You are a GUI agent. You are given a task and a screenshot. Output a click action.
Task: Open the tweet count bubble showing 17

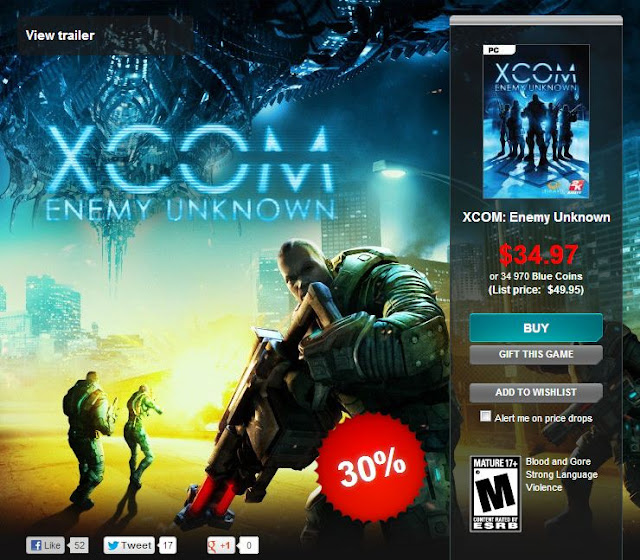coord(167,545)
